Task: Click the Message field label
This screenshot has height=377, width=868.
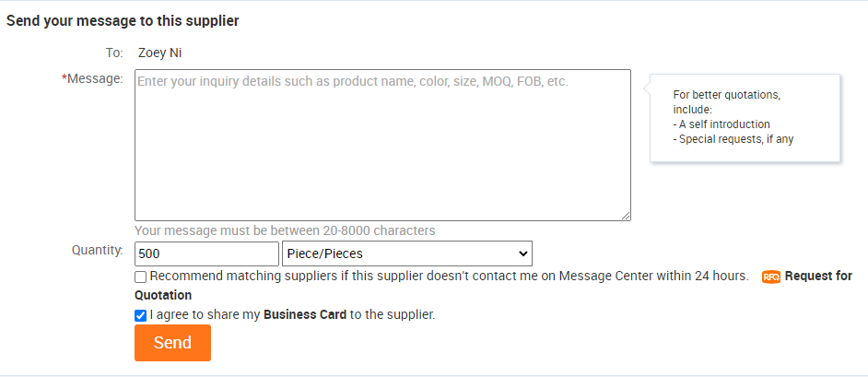Action: (x=95, y=79)
